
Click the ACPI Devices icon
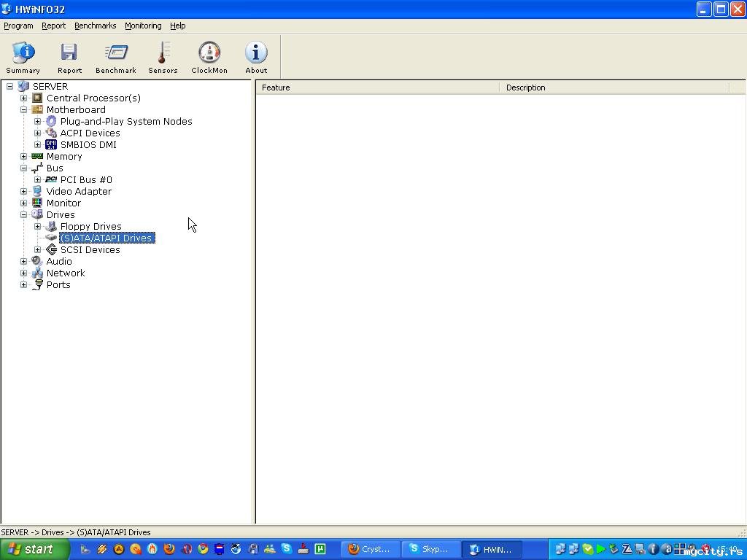click(51, 133)
